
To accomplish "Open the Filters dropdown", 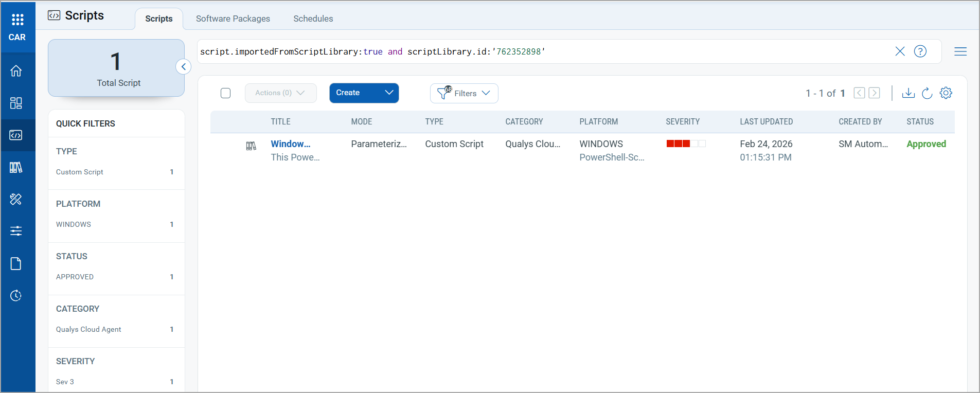I will 464,93.
